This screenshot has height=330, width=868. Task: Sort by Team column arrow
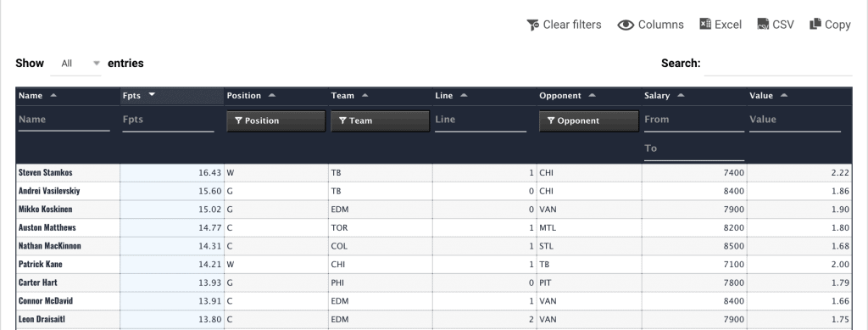[364, 95]
